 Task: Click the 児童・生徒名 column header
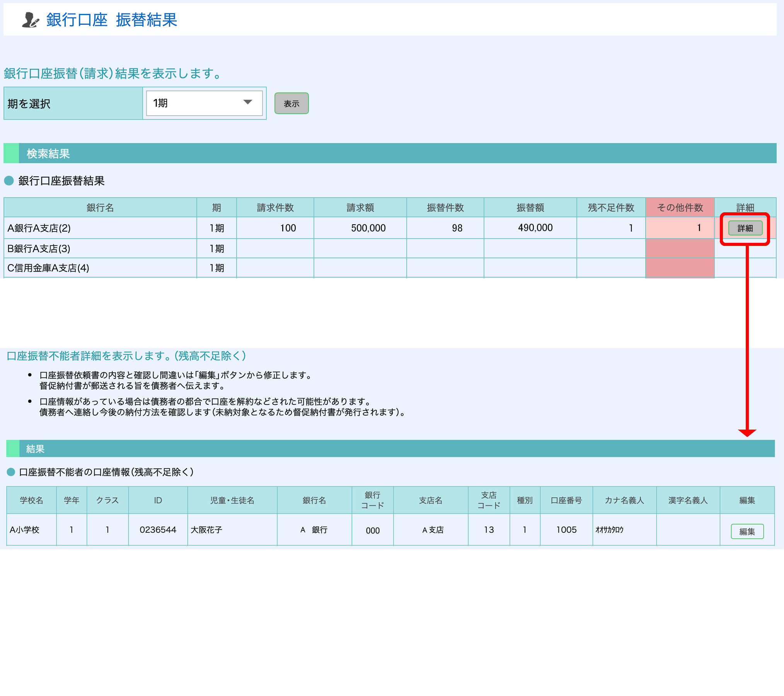point(232,500)
